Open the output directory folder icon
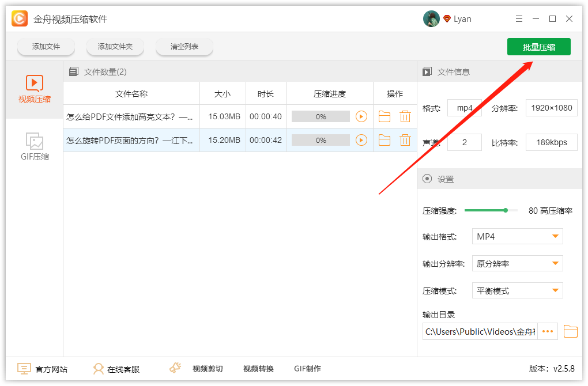The image size is (588, 386). pyautogui.click(x=570, y=332)
